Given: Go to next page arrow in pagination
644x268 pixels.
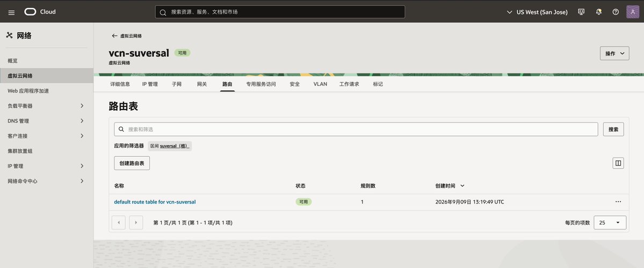Looking at the screenshot, I should pyautogui.click(x=136, y=222).
